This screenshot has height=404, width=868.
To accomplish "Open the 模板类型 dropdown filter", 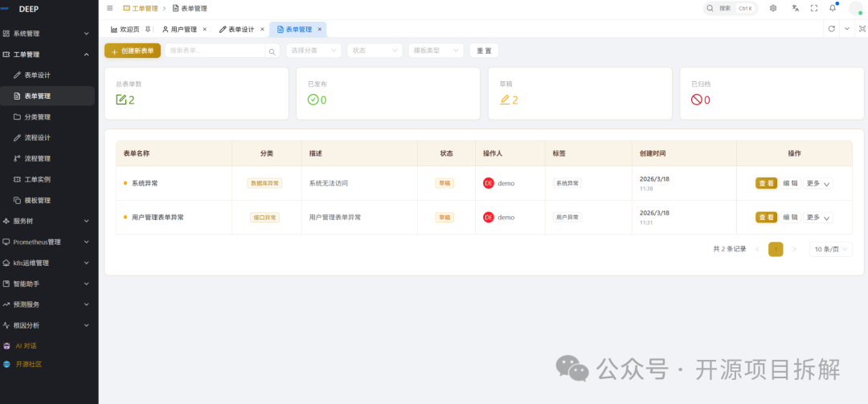I will (x=436, y=51).
